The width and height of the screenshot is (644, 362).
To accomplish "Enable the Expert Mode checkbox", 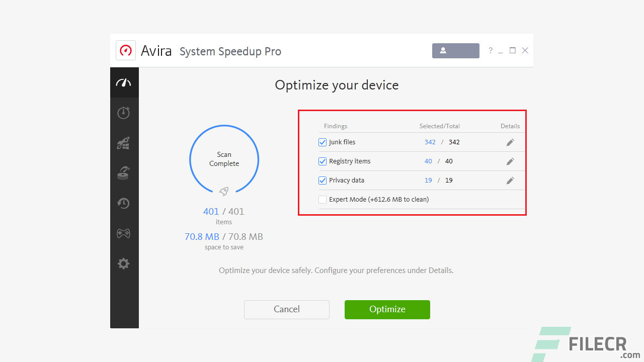I will 323,200.
